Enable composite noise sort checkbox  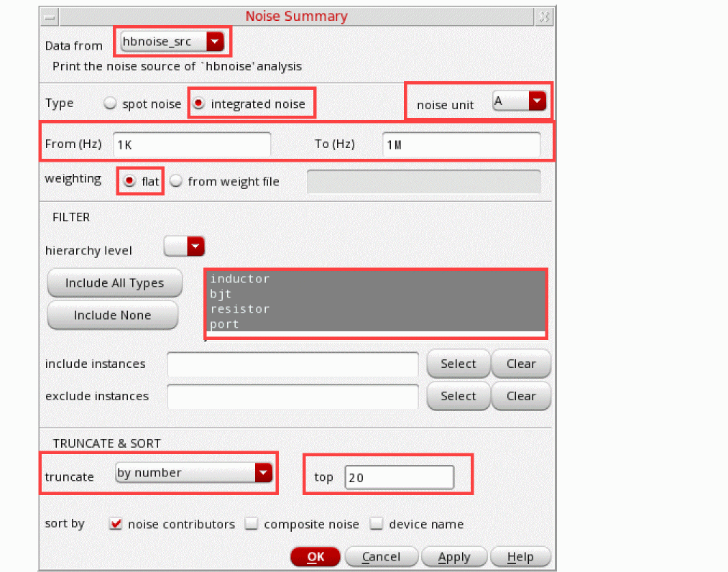click(x=252, y=524)
